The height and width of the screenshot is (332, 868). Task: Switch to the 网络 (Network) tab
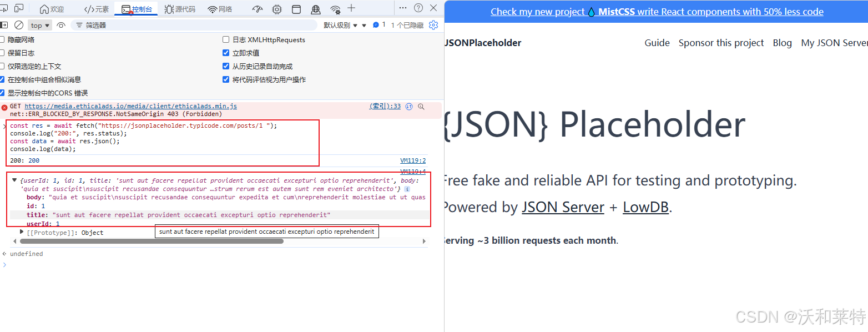[x=220, y=9]
